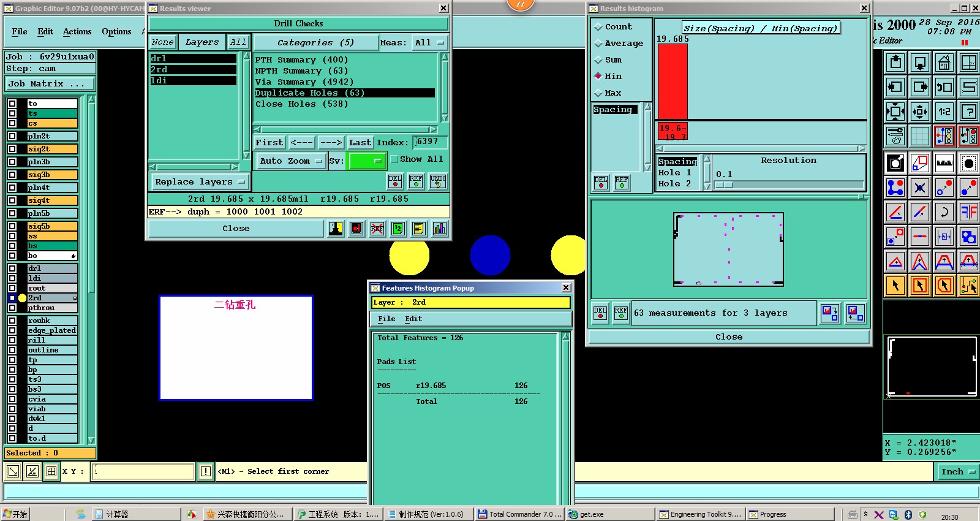Click the home view icon

point(944,63)
